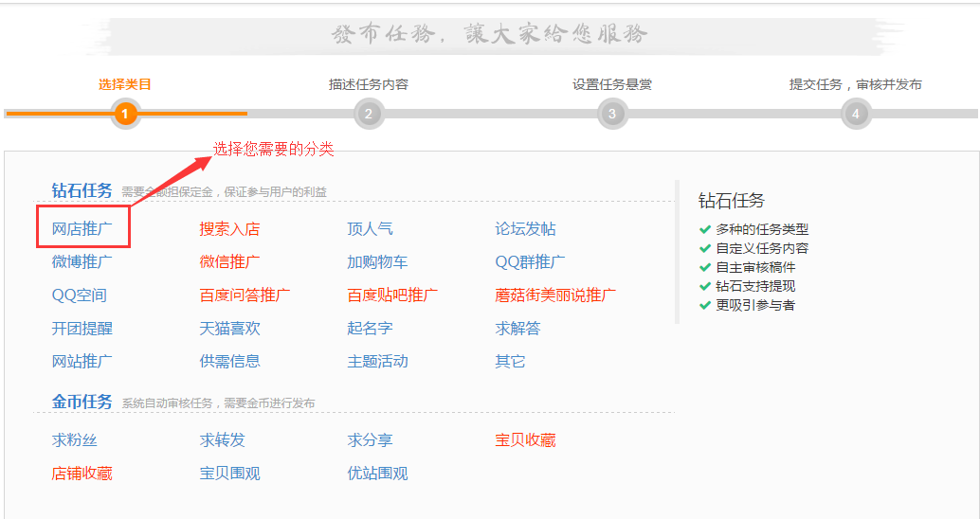This screenshot has width=980, height=519.
Task: Click the 天猫喜欢 category
Action: coord(229,329)
